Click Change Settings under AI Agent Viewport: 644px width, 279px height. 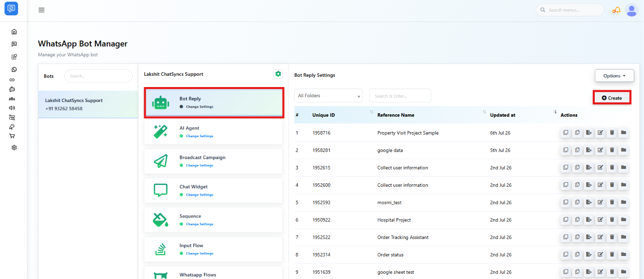[199, 136]
